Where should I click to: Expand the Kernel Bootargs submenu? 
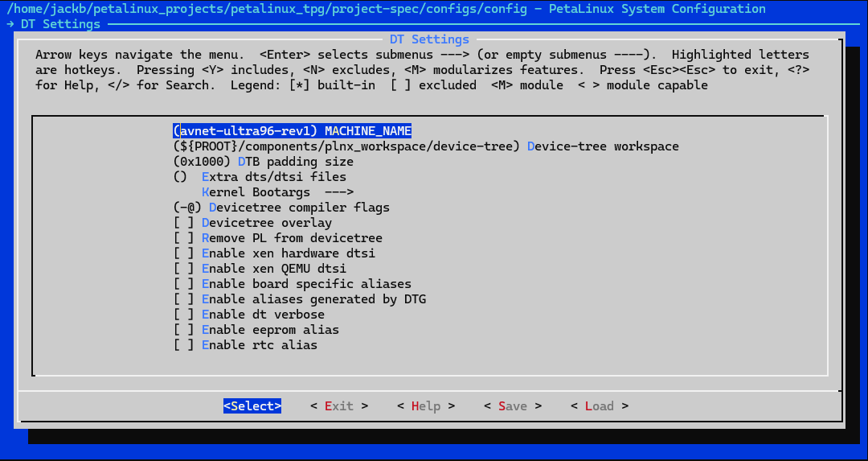[277, 192]
